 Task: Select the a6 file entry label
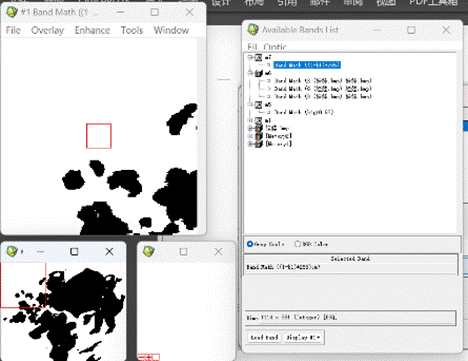point(268,73)
